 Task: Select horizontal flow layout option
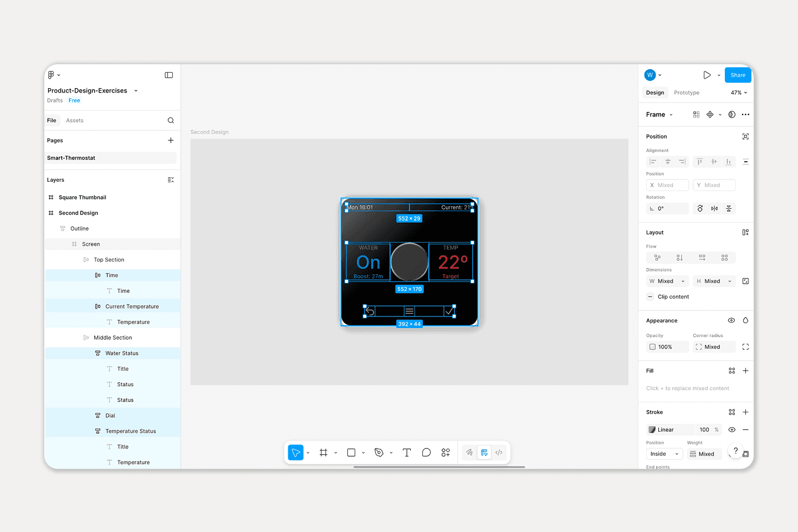click(x=702, y=258)
